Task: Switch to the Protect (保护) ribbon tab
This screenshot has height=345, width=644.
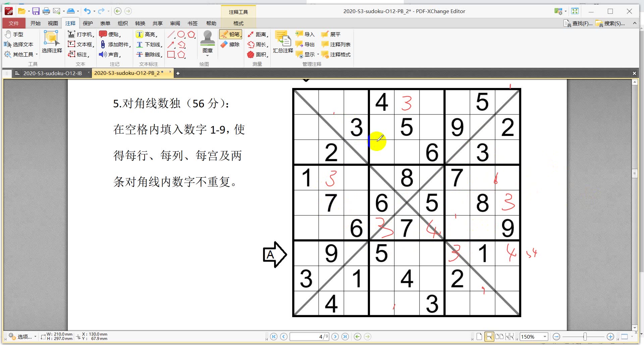Action: (x=88, y=23)
